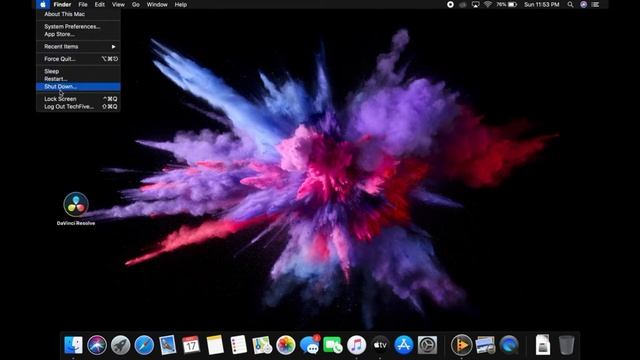This screenshot has height=360, width=640.
Task: Expand the Recent Items submenu
Action: (78, 47)
